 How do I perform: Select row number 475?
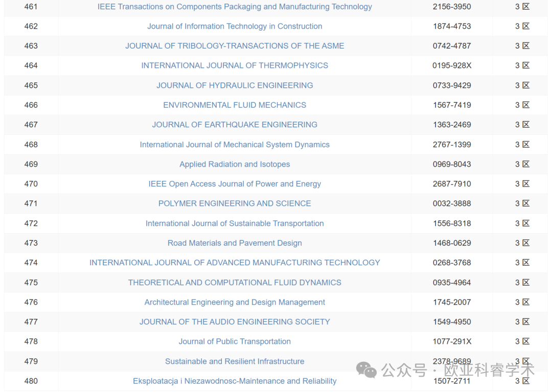[x=31, y=283]
